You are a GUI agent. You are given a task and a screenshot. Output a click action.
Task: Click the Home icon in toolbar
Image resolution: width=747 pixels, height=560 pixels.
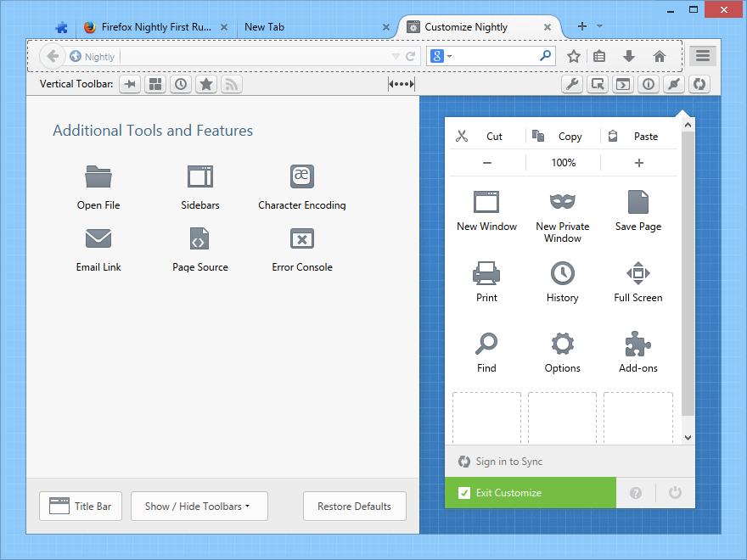coord(659,56)
